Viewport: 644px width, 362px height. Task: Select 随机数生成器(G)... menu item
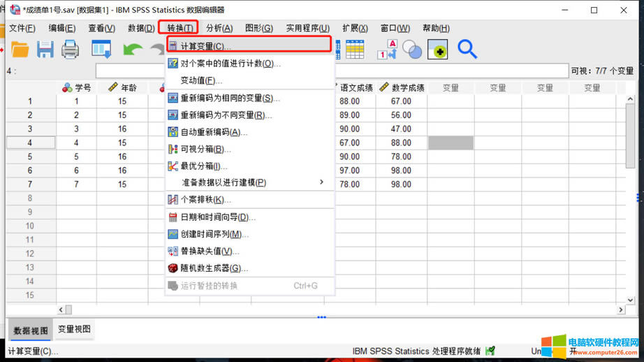point(214,268)
